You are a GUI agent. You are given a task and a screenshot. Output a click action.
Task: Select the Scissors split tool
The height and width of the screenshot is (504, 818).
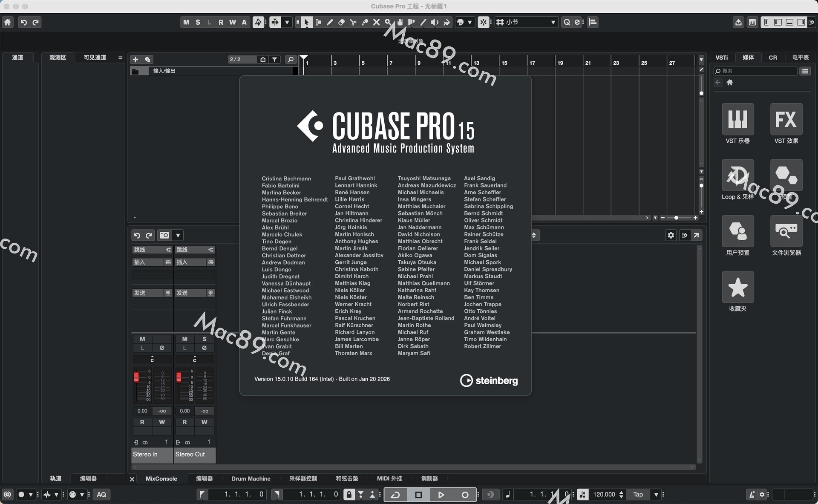point(353,22)
